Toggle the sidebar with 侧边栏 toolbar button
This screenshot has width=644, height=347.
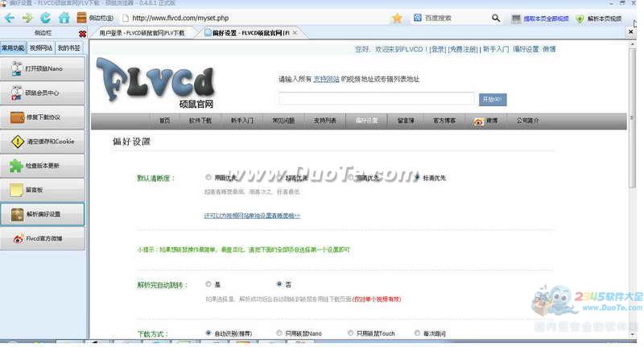[94, 18]
